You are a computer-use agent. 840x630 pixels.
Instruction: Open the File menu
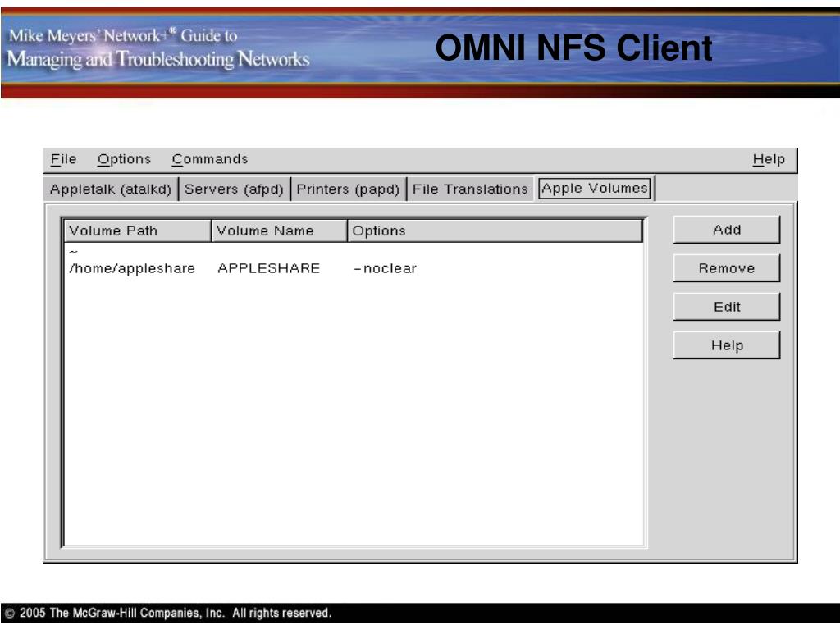[63, 159]
